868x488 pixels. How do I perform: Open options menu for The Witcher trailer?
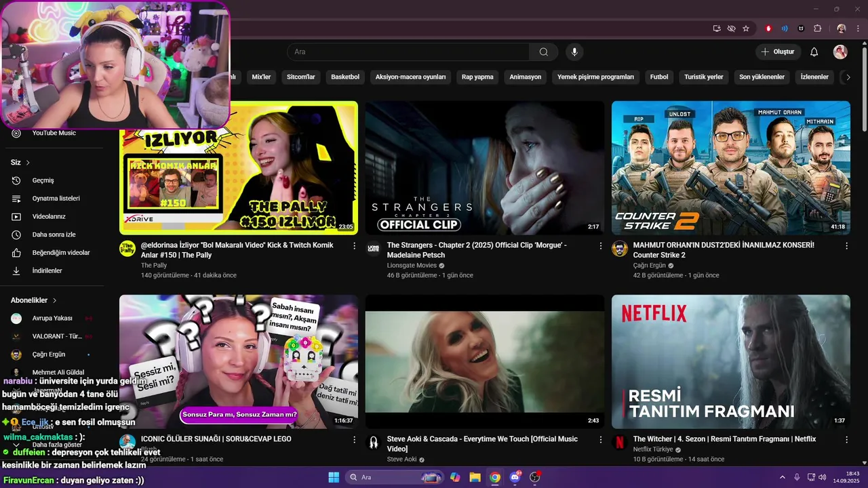pos(846,440)
